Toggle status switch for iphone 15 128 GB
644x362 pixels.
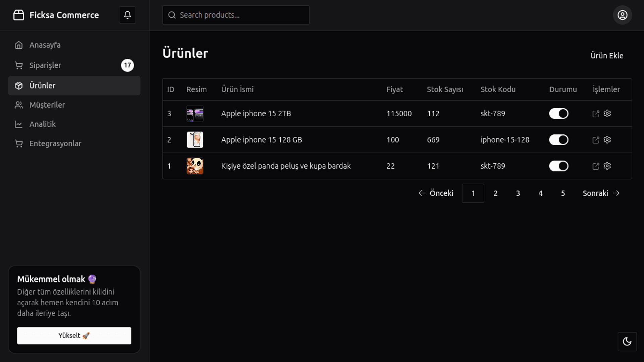[558, 140]
